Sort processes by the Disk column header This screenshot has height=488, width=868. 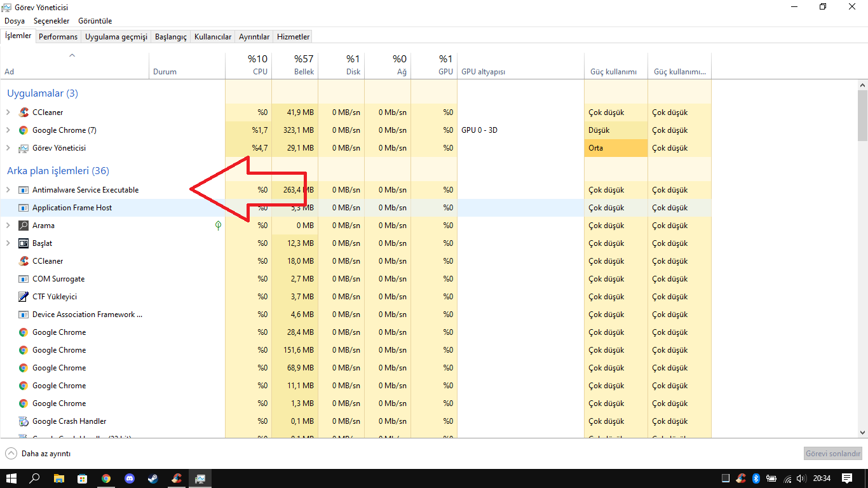(x=341, y=65)
